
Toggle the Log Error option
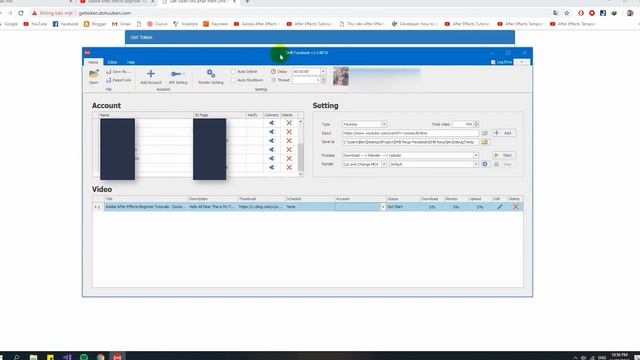[502, 62]
